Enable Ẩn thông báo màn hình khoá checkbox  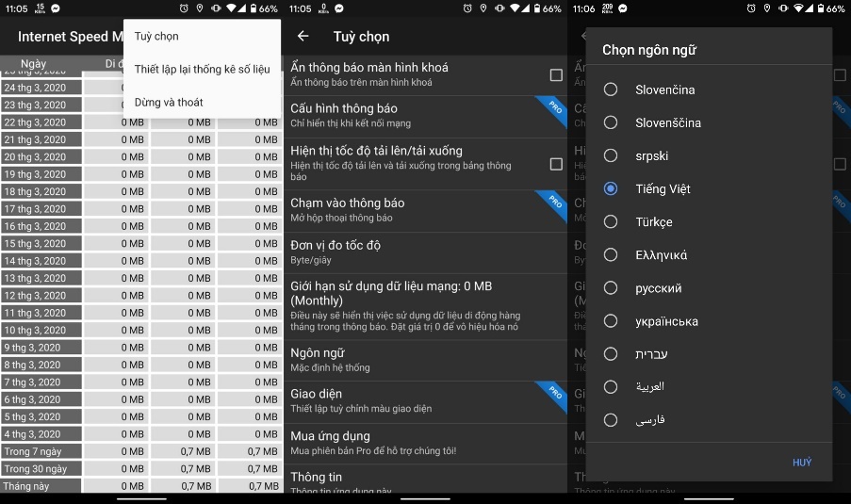(x=556, y=75)
